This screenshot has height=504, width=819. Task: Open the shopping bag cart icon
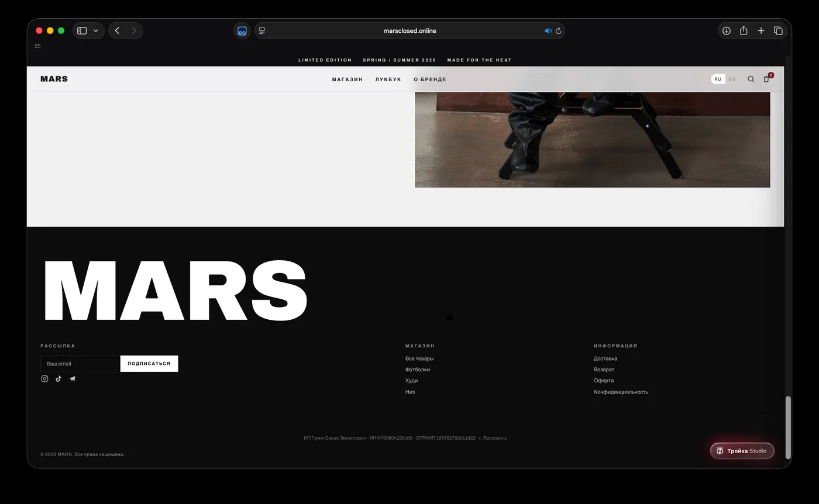766,79
